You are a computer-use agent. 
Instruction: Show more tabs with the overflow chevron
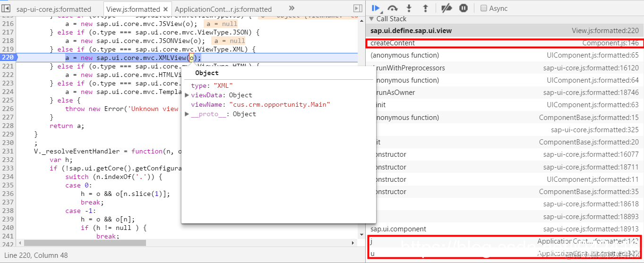click(292, 8)
